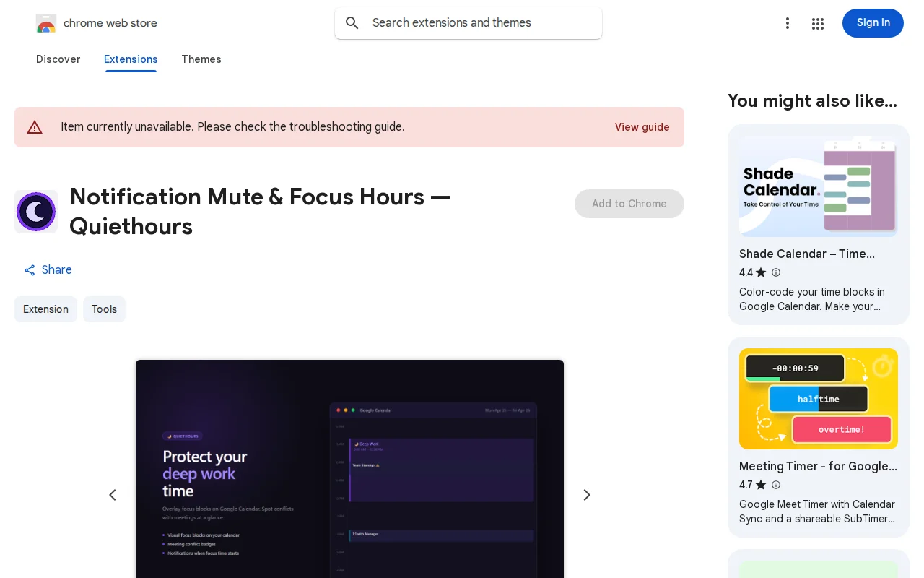Focus the Search extensions and themes field
Image resolution: width=924 pixels, height=578 pixels.
[468, 23]
